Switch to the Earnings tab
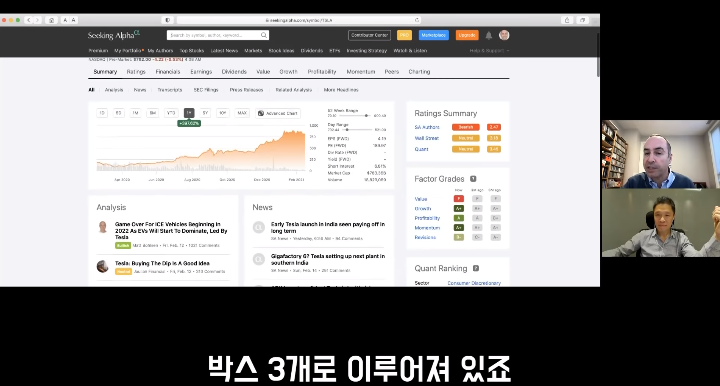 point(201,72)
